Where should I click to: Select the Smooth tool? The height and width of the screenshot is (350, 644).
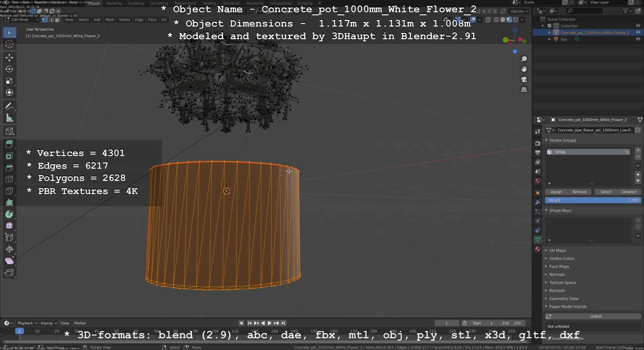(10, 226)
